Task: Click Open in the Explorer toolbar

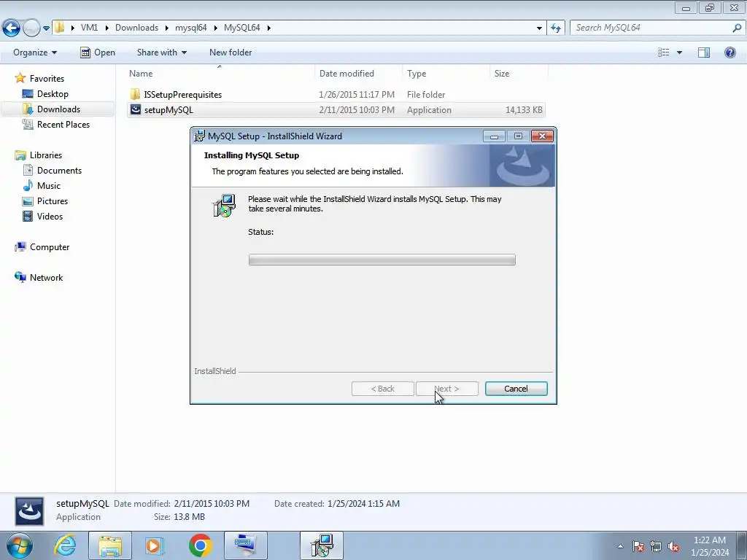Action: [x=98, y=52]
